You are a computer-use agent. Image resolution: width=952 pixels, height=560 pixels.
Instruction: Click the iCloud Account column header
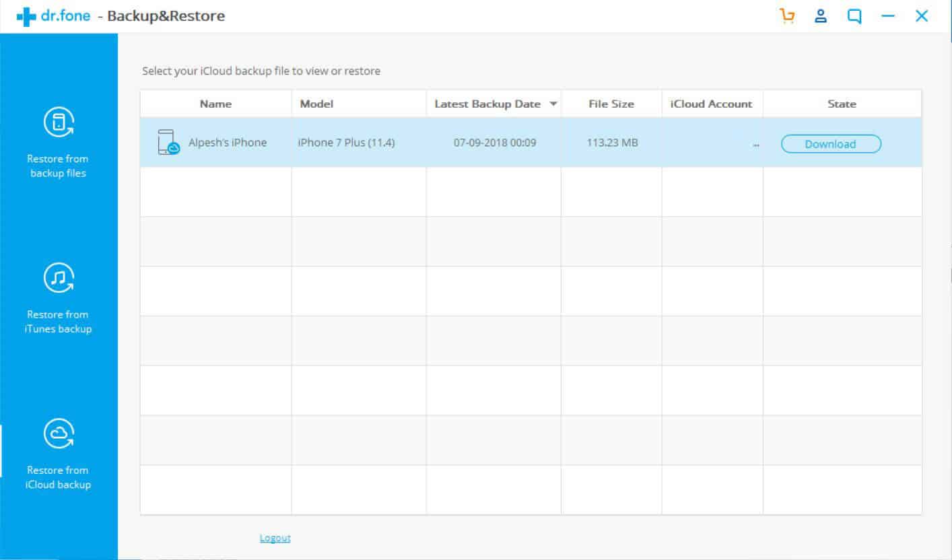click(712, 104)
